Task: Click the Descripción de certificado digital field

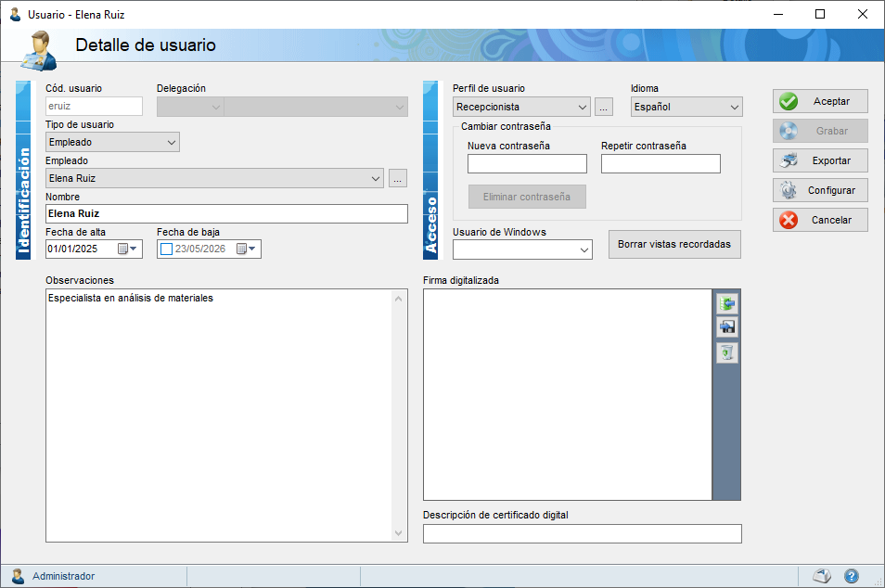Action: 583,534
